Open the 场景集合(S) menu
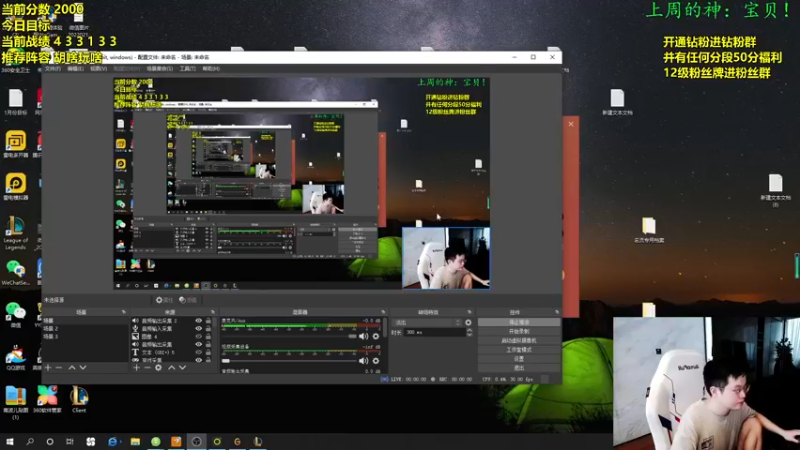Image resolution: width=800 pixels, height=450 pixels. coord(160,68)
